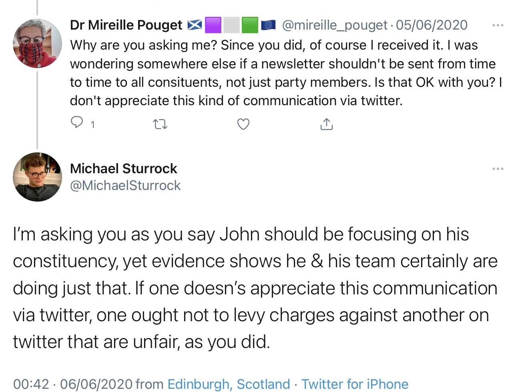Open the Edinburgh, Scotland location link

pos(229,384)
